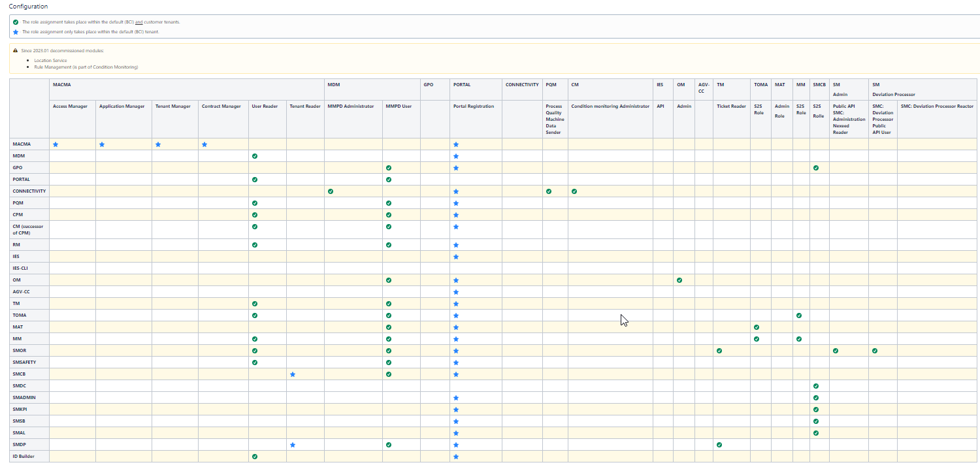Click star in MACMA row Portal Registration column
980x469 pixels.
point(456,144)
